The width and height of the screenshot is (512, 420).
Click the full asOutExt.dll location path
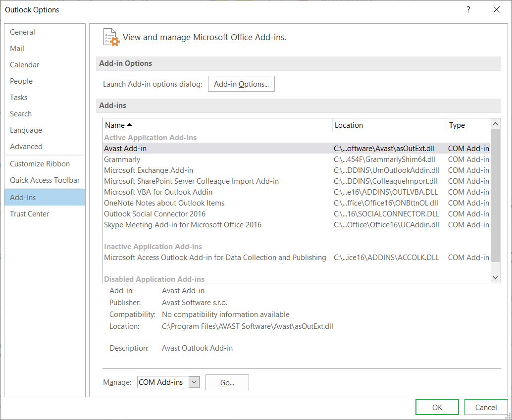click(248, 326)
